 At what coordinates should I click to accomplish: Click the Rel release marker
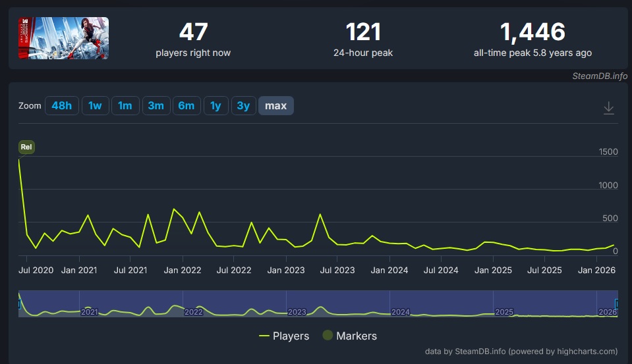coord(26,147)
